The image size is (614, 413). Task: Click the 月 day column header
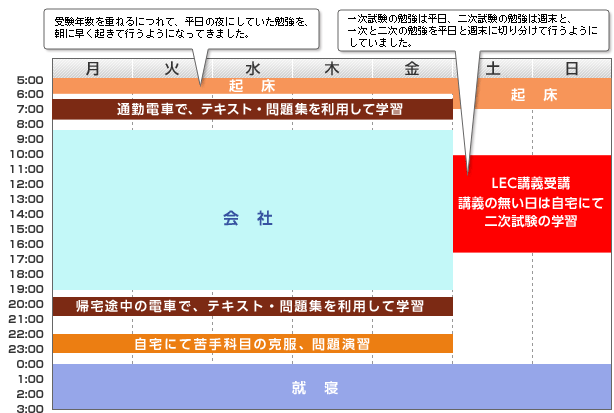[x=92, y=69]
